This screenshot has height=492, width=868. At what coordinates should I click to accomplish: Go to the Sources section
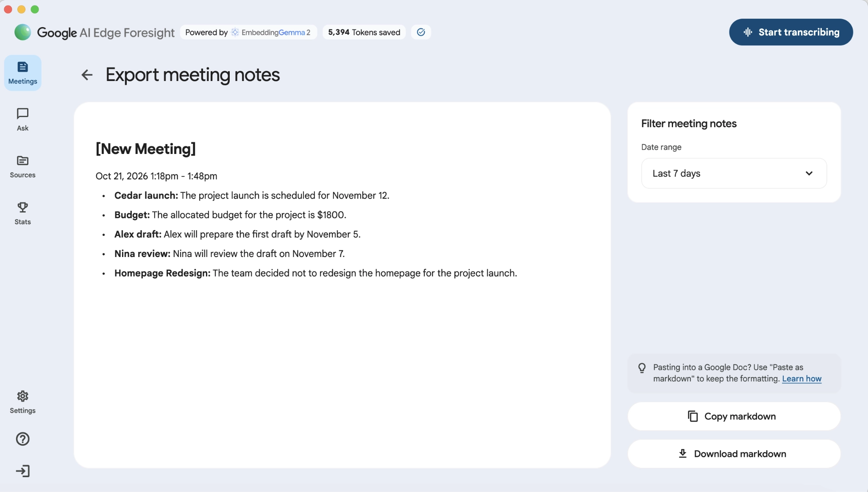[x=22, y=166]
